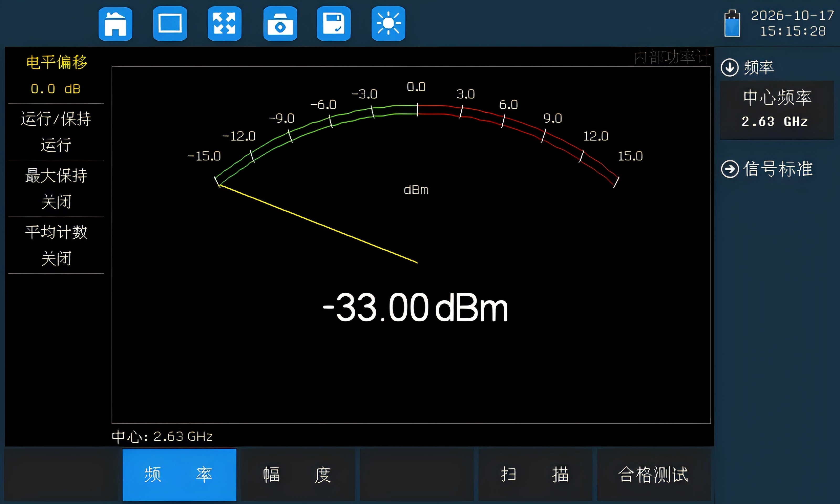Click the -6.0 scale label
This screenshot has width=840, height=504.
(323, 104)
